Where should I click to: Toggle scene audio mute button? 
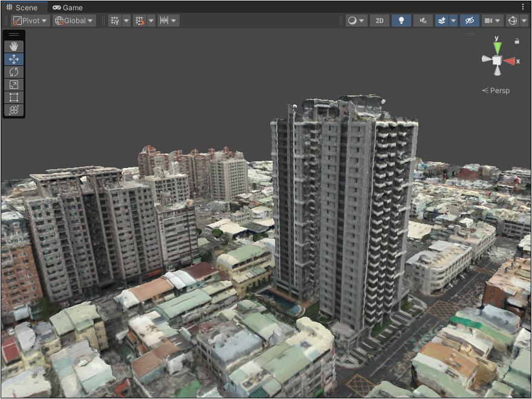423,21
